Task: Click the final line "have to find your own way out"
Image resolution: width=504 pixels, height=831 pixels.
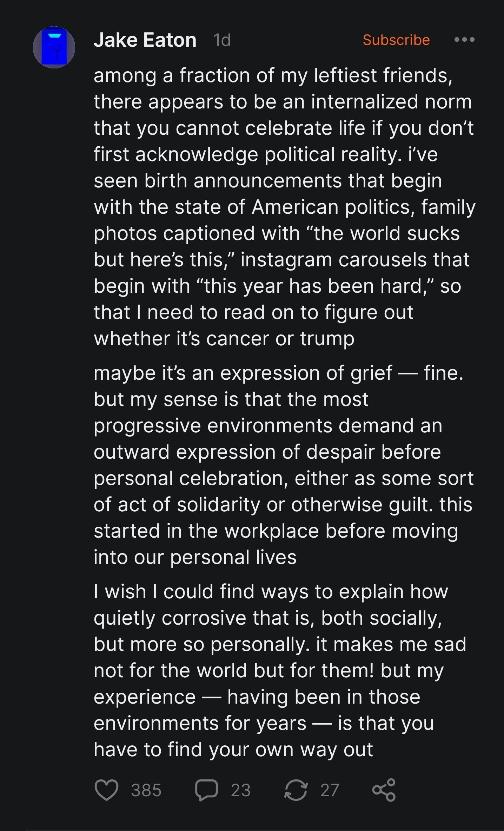Action: [233, 750]
